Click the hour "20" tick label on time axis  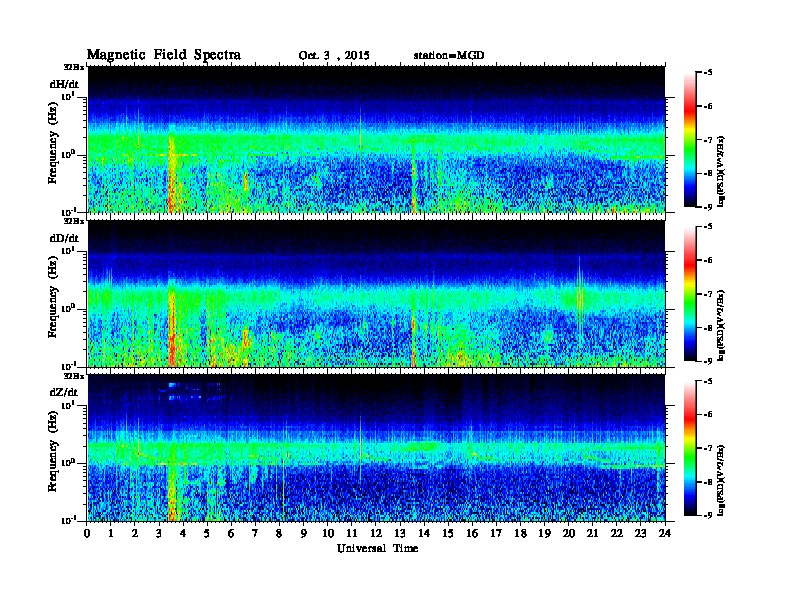click(x=568, y=533)
